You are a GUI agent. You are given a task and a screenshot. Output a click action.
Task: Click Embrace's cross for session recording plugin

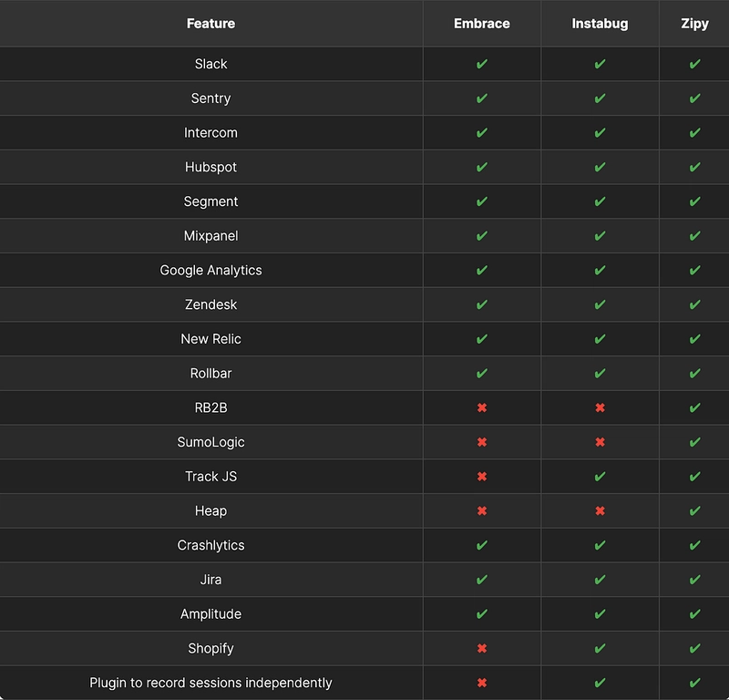tap(482, 683)
